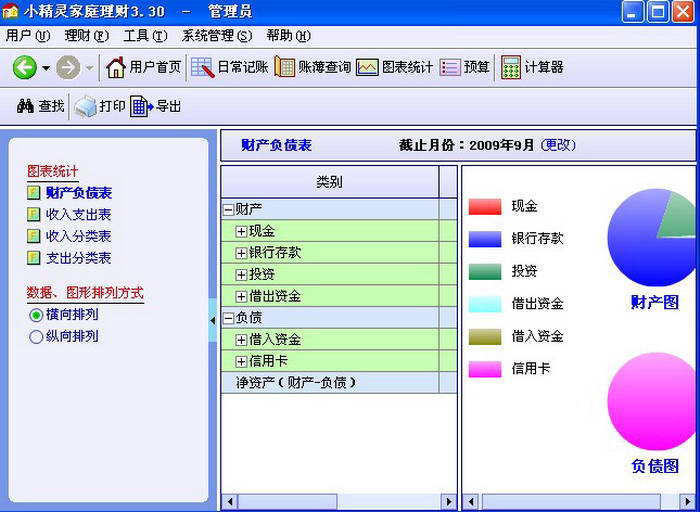Open the 帮助(H) menu

(288, 36)
